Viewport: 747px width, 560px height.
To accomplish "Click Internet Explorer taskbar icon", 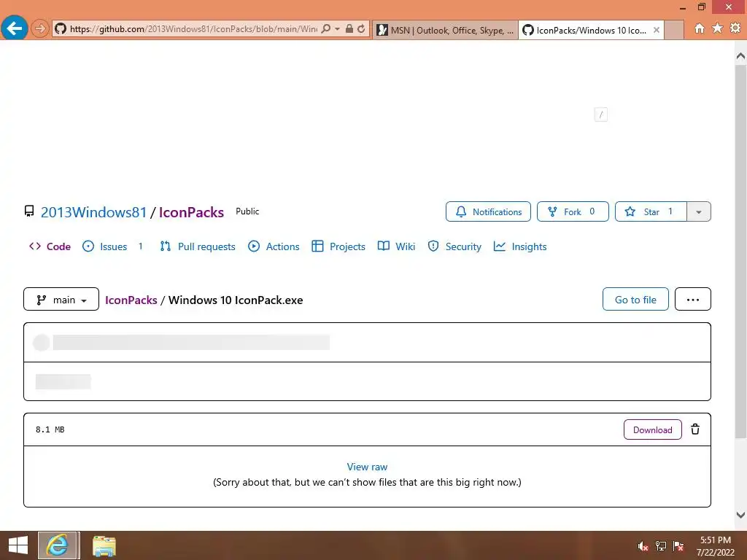I will pyautogui.click(x=57, y=545).
